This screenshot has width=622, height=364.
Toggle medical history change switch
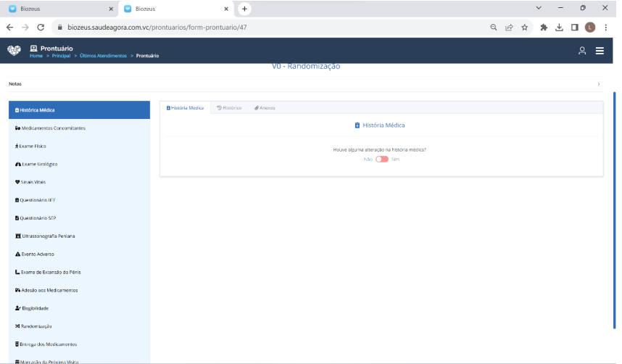(381, 159)
